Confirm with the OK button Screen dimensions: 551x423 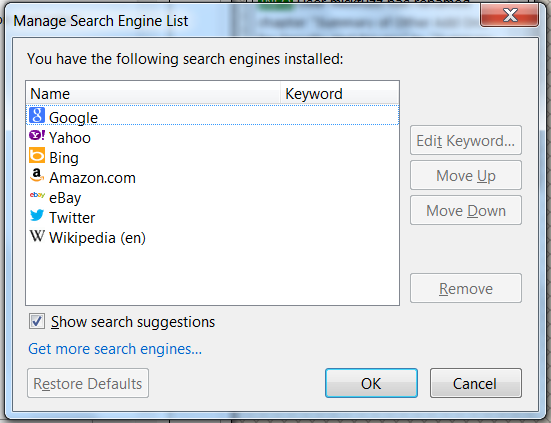coord(371,383)
